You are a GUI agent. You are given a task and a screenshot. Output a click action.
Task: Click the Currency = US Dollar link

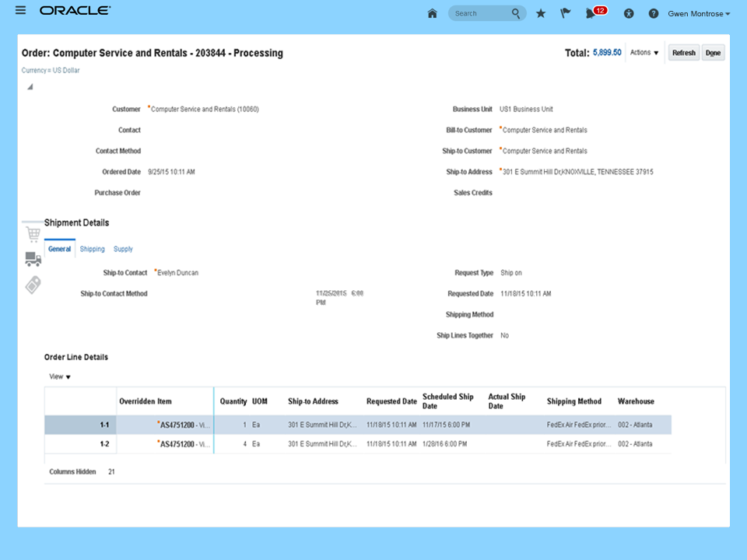51,70
